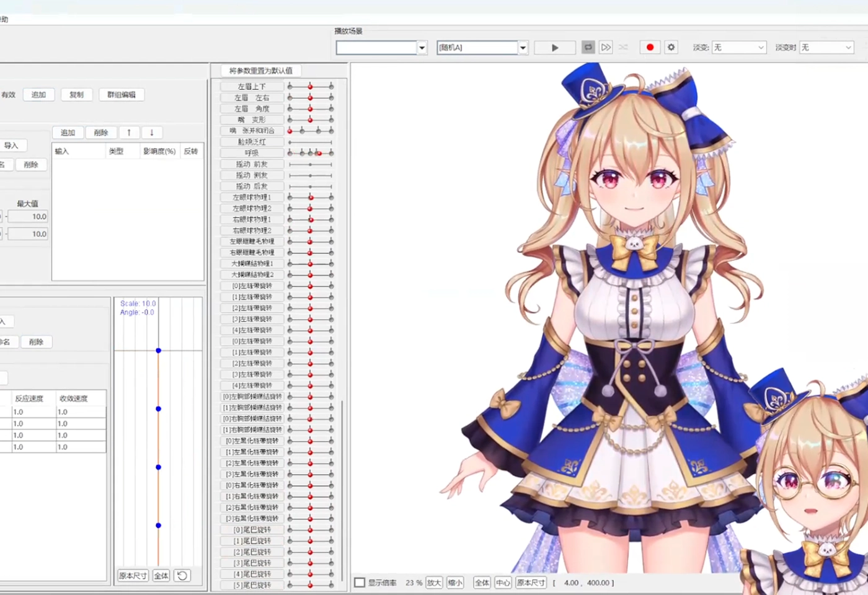
Task: Click the fast-forward playback icon
Action: tap(606, 47)
